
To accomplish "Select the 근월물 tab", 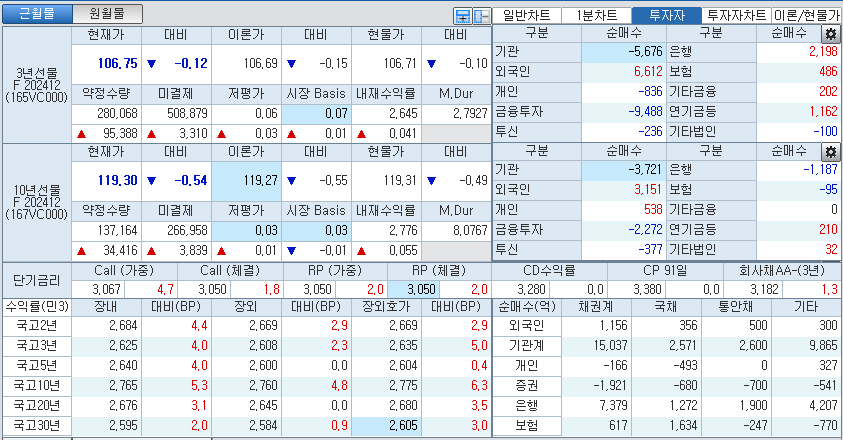I will pos(37,13).
